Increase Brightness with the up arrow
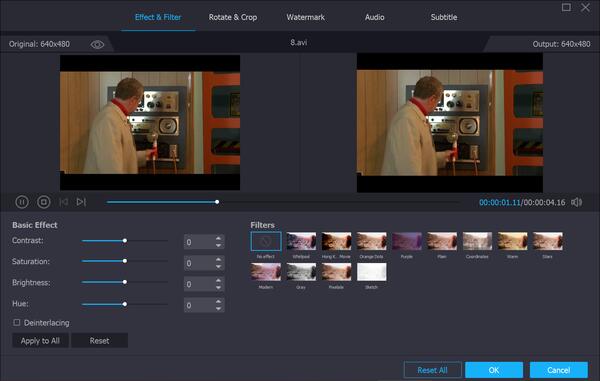This screenshot has width=600, height=381. coord(218,280)
